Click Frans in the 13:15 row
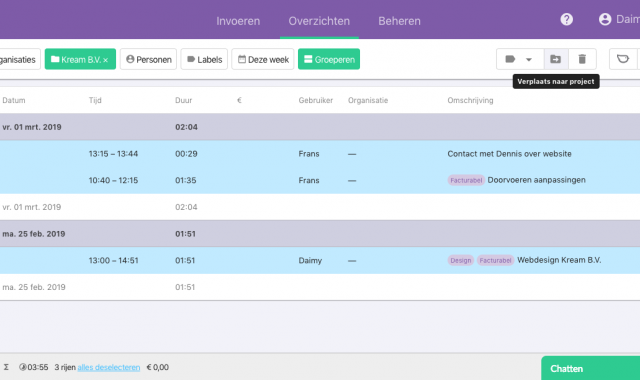 [309, 154]
